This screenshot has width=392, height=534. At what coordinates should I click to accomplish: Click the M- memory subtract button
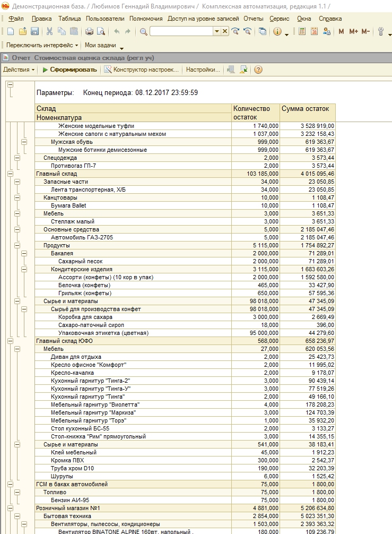(365, 32)
